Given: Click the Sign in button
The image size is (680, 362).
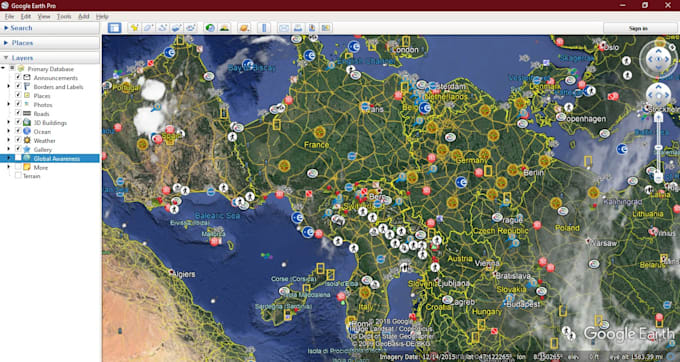Looking at the screenshot, I should pos(638,28).
